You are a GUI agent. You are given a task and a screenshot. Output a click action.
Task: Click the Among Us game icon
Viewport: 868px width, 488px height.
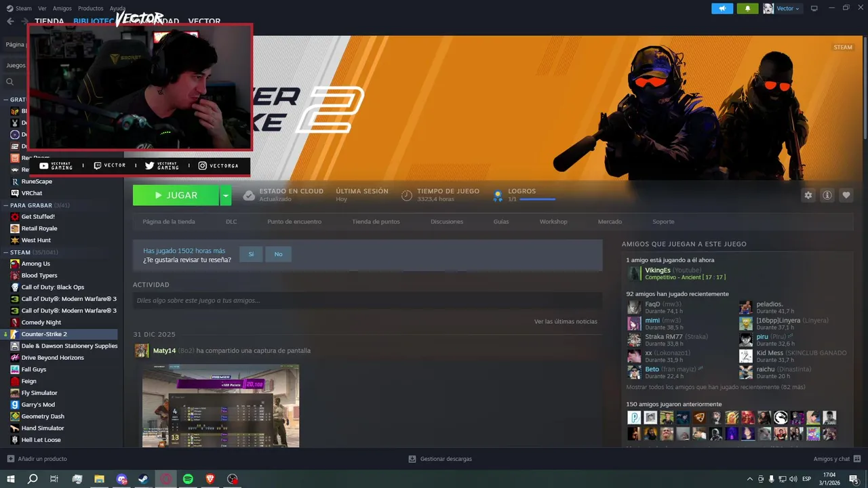click(x=15, y=264)
